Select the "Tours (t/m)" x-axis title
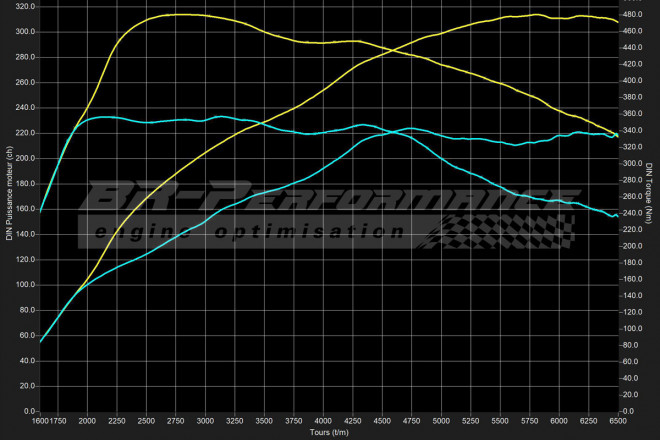This screenshot has width=660, height=440. tap(328, 433)
